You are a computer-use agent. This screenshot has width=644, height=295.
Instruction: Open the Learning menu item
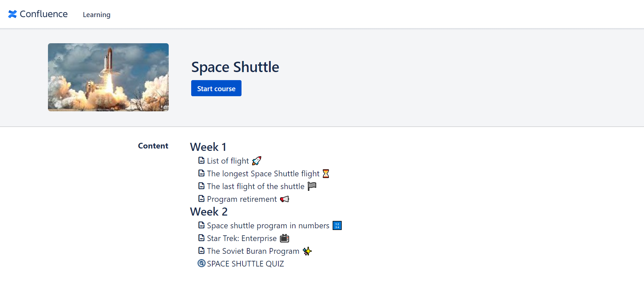pos(97,15)
